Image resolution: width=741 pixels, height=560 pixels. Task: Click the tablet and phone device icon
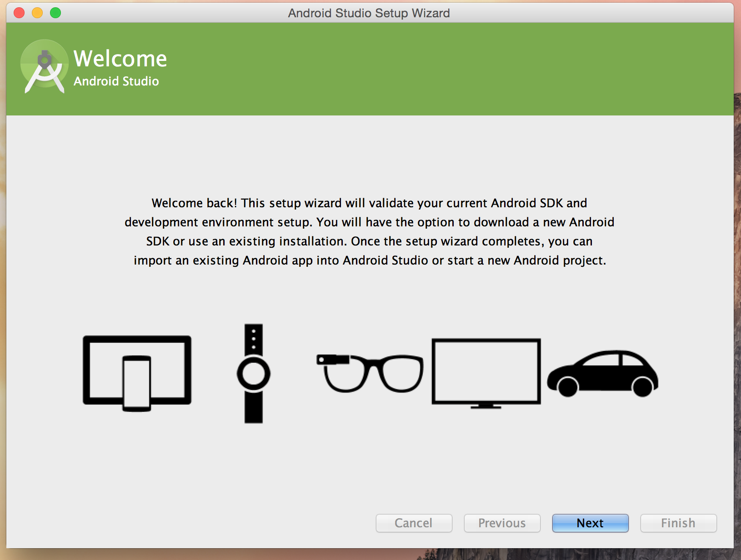tap(137, 374)
